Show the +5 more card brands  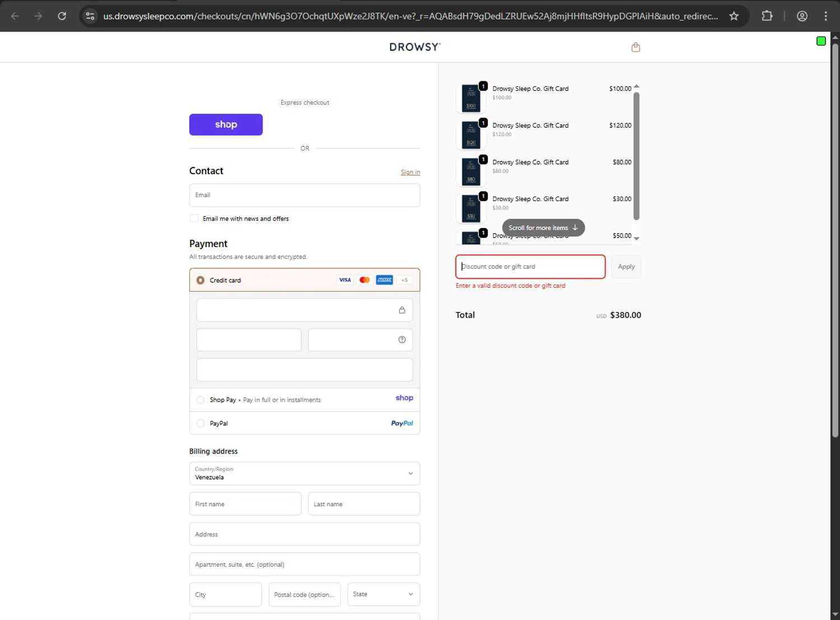pos(404,280)
